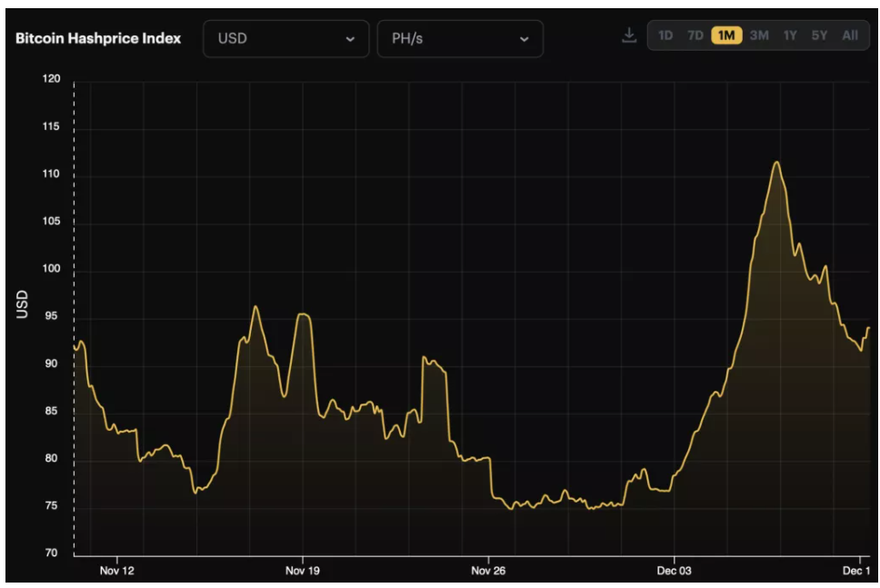Show All historical data range
This screenshot has height=588, width=880.
pos(850,35)
